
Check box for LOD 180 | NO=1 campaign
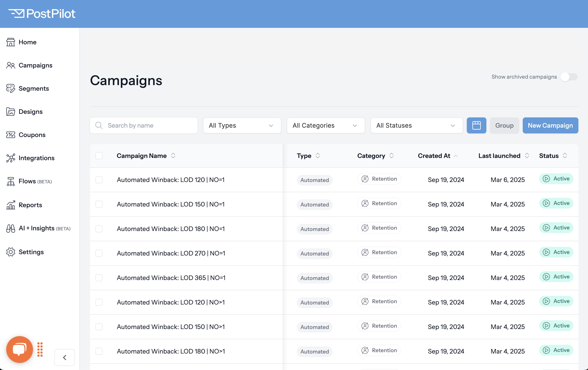tap(99, 229)
